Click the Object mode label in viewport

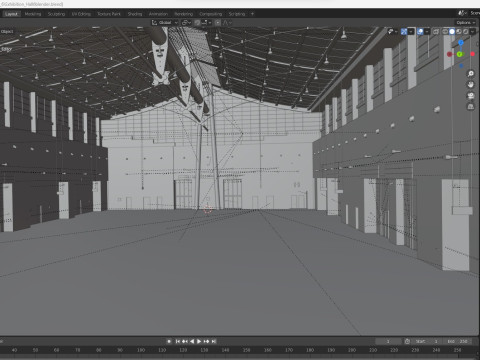[x=7, y=31]
